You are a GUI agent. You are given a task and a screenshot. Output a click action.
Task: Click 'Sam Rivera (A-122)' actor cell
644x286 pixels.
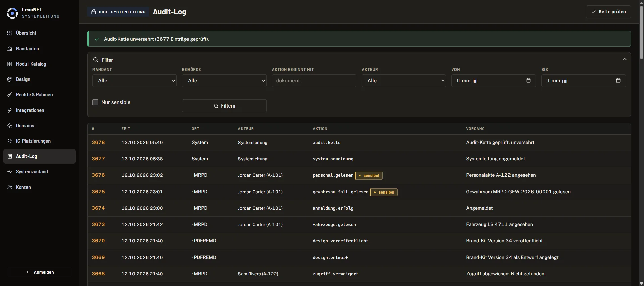click(x=258, y=274)
